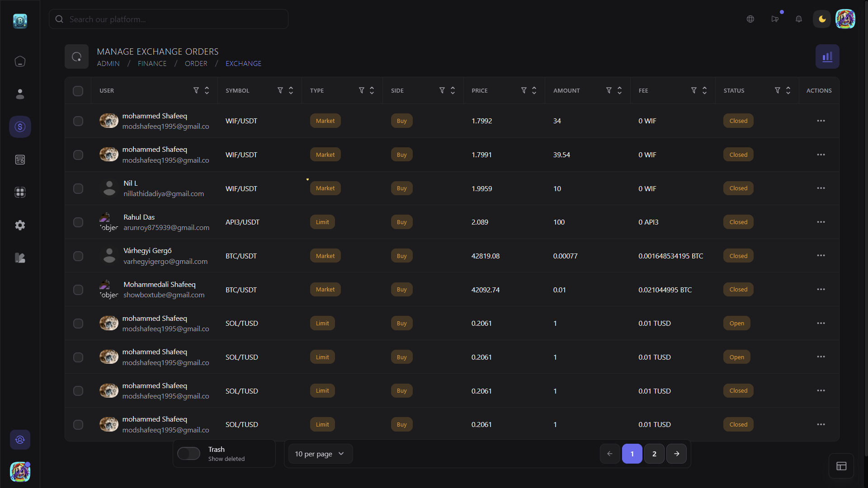
Task: Sort by Price column arrows
Action: (x=534, y=90)
